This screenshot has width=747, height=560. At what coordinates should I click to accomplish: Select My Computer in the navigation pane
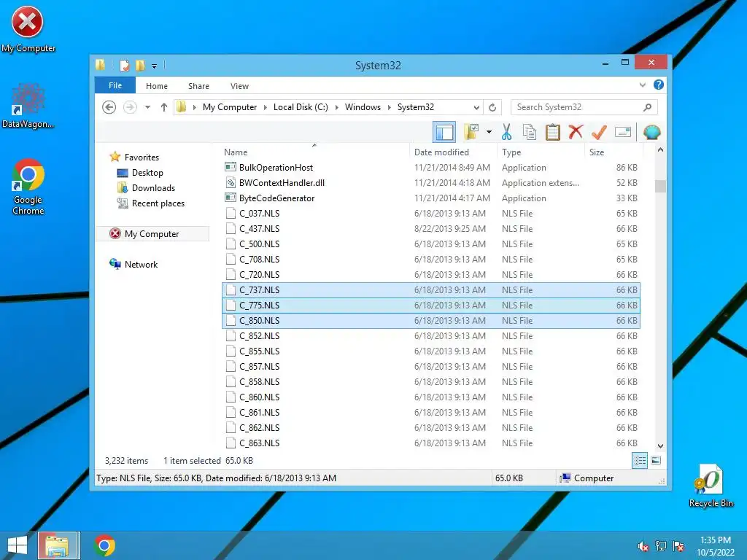pyautogui.click(x=152, y=234)
